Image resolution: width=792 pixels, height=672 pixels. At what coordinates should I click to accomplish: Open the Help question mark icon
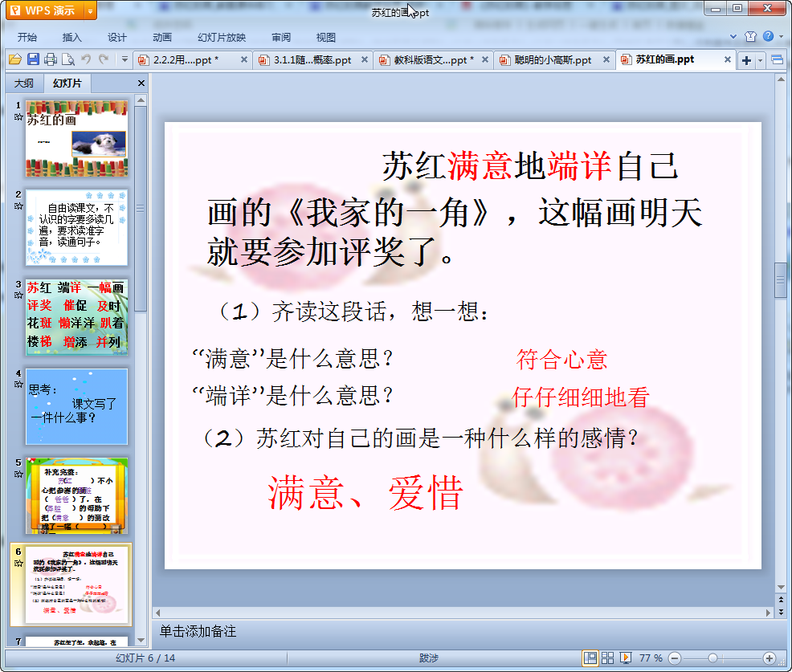pos(768,36)
